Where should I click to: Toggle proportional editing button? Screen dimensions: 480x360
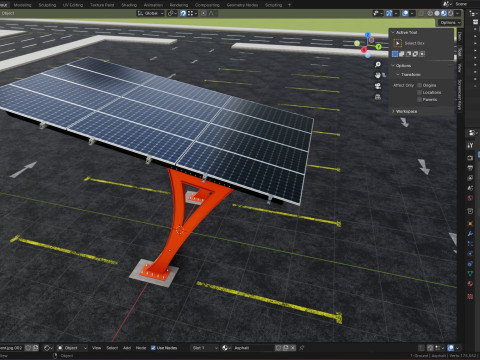203,13
